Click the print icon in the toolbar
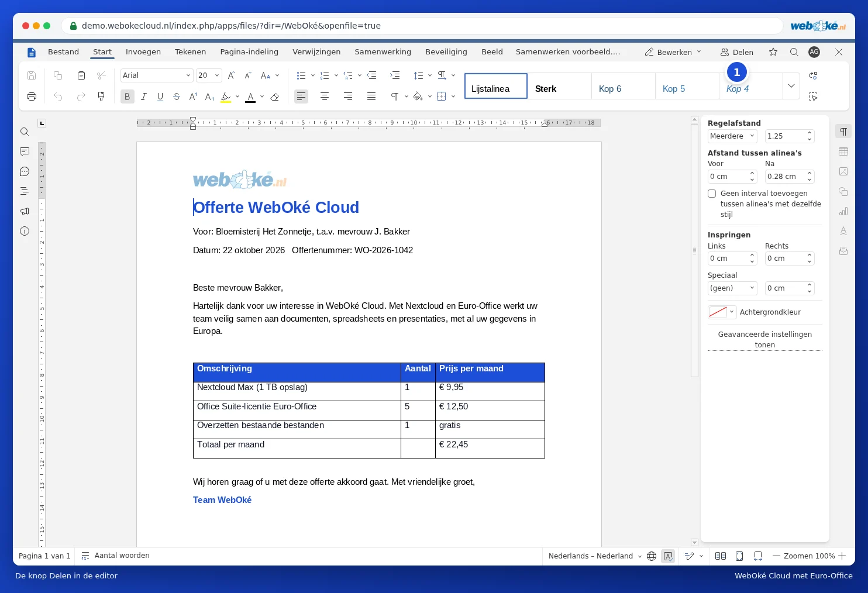Image resolution: width=868 pixels, height=593 pixels. [x=32, y=96]
